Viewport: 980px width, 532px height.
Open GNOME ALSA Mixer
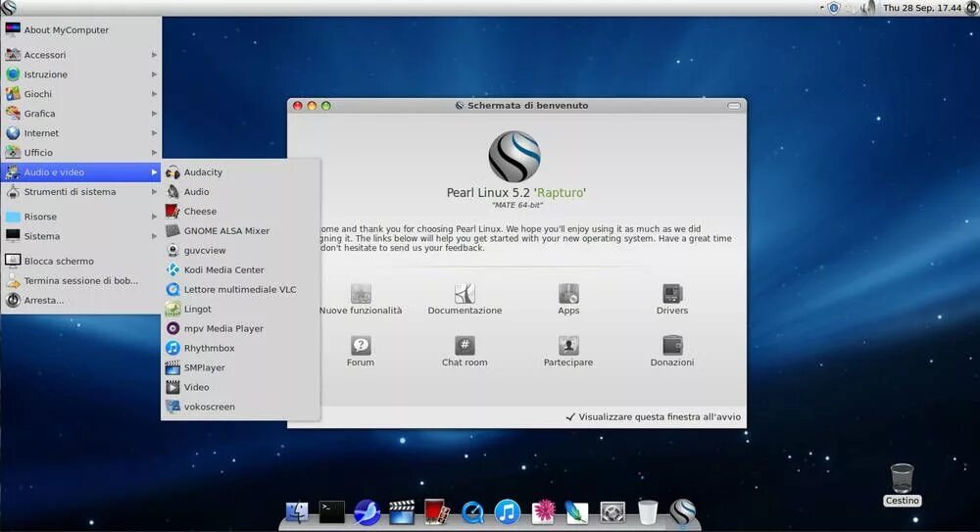(241, 230)
